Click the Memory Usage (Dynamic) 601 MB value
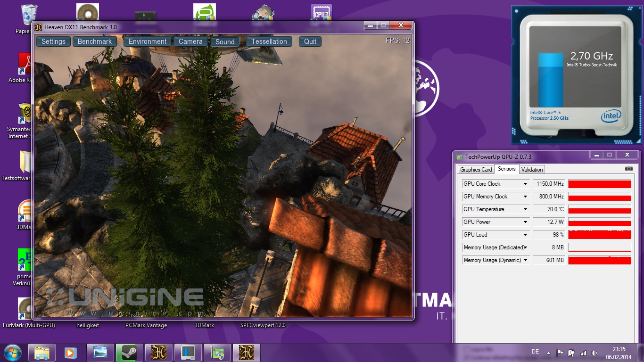644x362 pixels. 549,260
